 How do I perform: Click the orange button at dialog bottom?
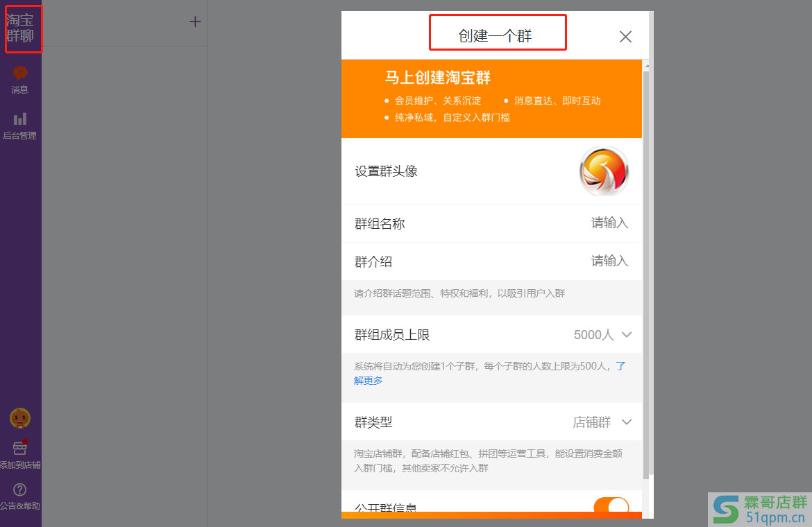(x=491, y=515)
